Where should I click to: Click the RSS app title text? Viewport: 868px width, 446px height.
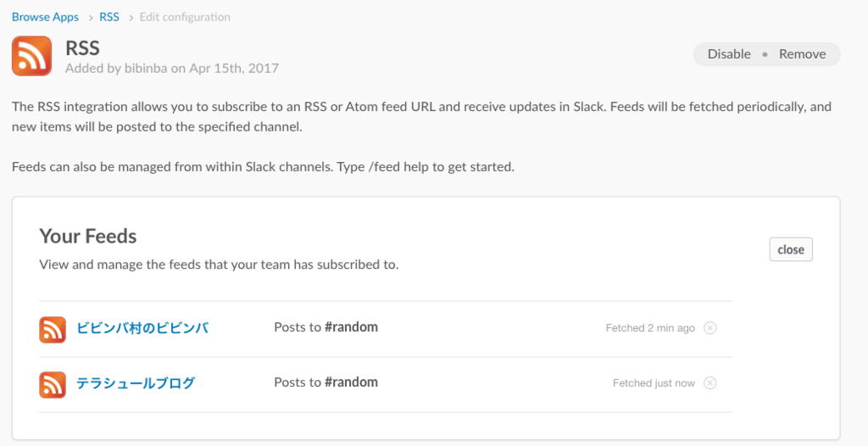(x=82, y=48)
